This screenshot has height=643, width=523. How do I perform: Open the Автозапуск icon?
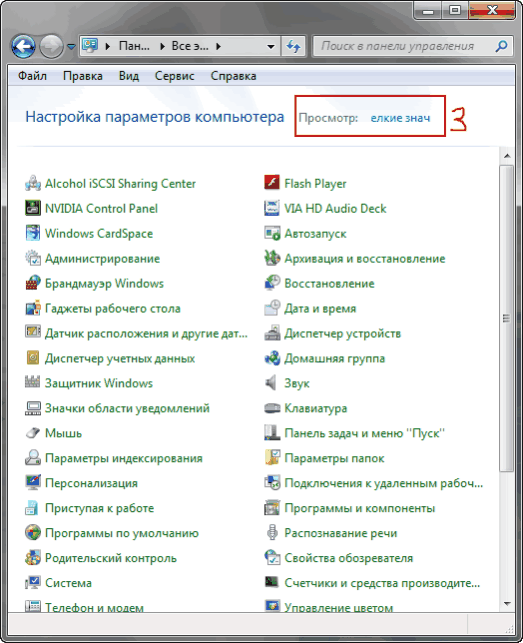pos(272,233)
